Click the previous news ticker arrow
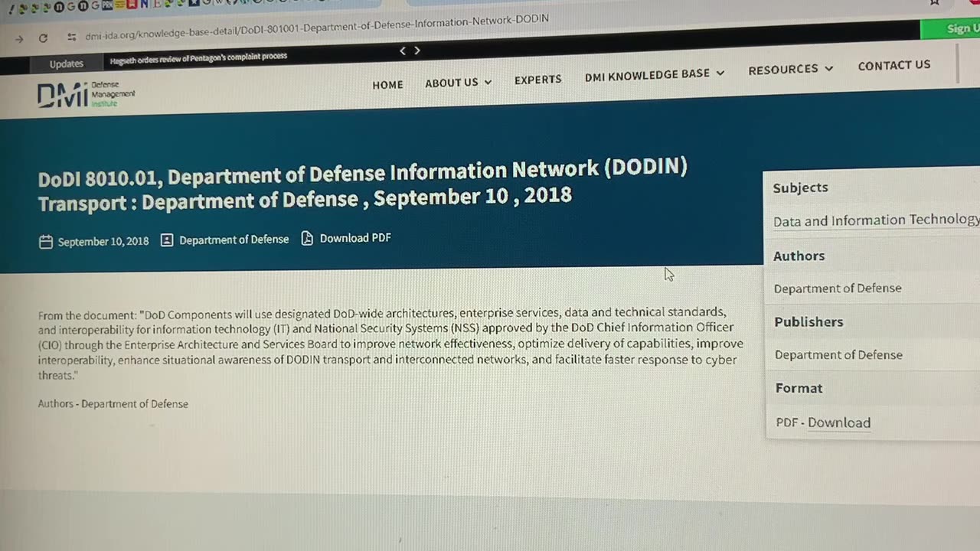The height and width of the screenshot is (551, 980). point(403,51)
